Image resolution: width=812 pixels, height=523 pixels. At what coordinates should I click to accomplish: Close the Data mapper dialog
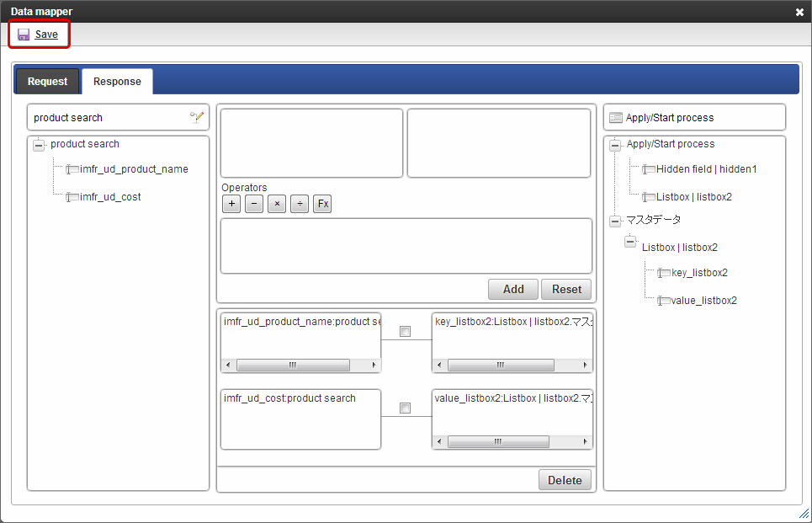pos(799,12)
